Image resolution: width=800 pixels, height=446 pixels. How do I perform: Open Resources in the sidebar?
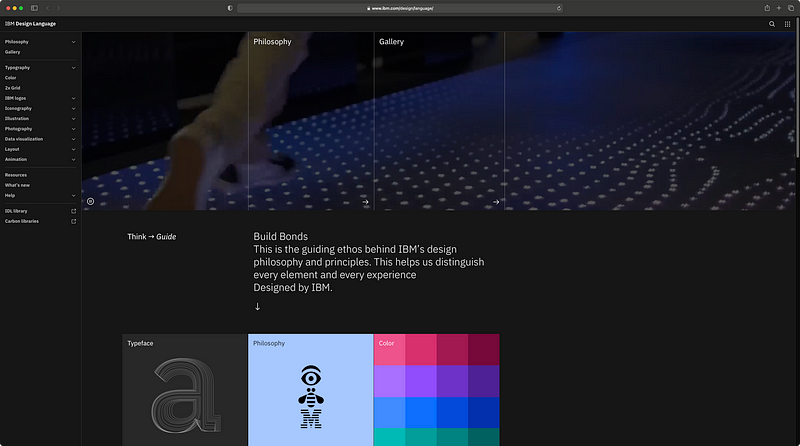coord(16,175)
